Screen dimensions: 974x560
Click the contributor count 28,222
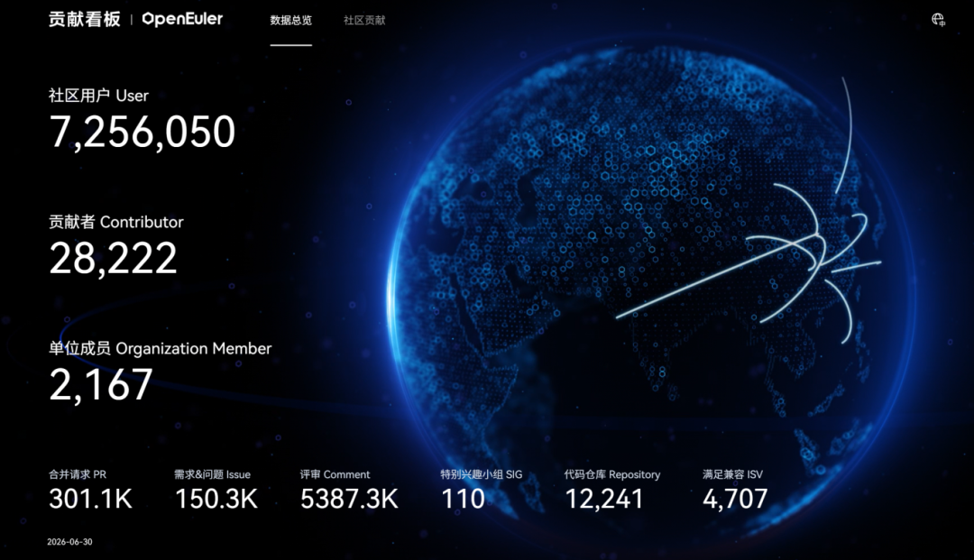(113, 258)
